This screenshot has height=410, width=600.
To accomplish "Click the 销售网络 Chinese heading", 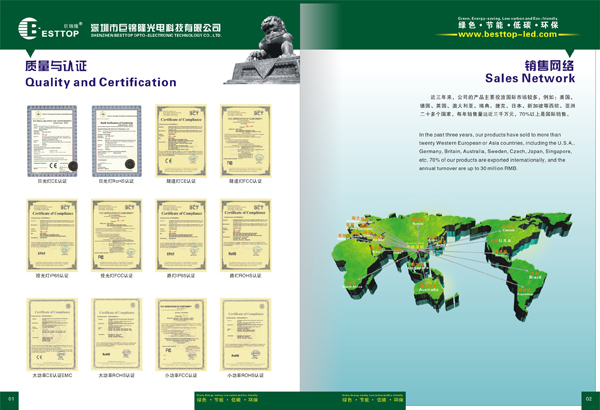I will 549,65.
